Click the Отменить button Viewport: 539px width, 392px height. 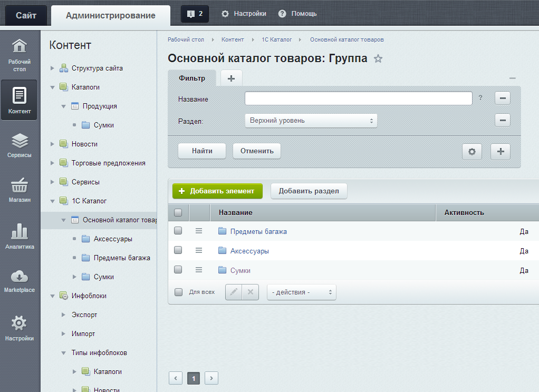coord(257,151)
